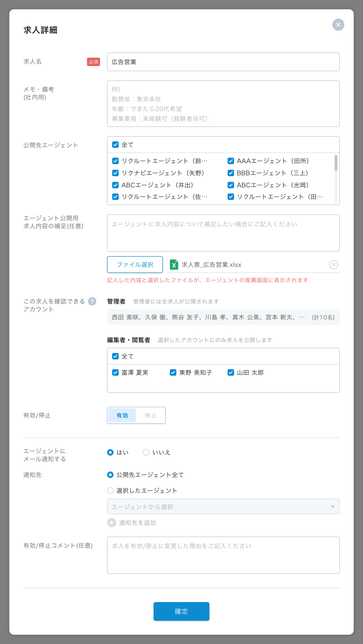
Task: Uncheck 富澤 夏実 checkbox
Action: point(115,372)
